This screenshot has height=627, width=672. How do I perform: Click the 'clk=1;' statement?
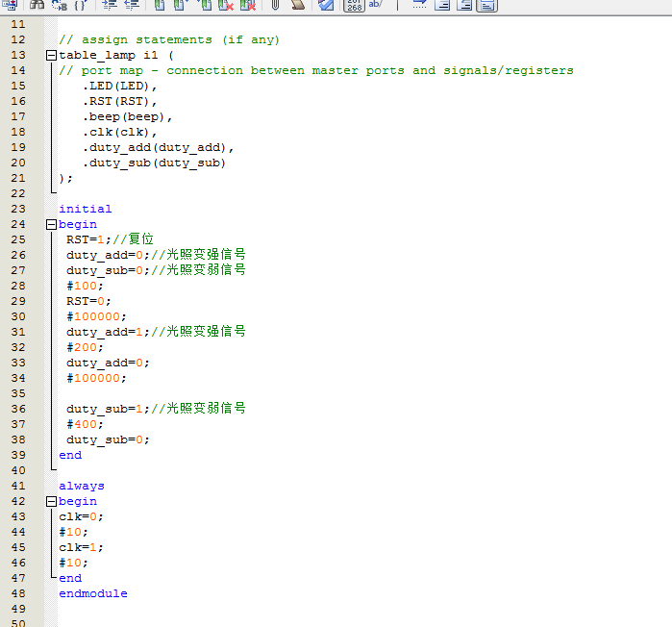point(81,548)
